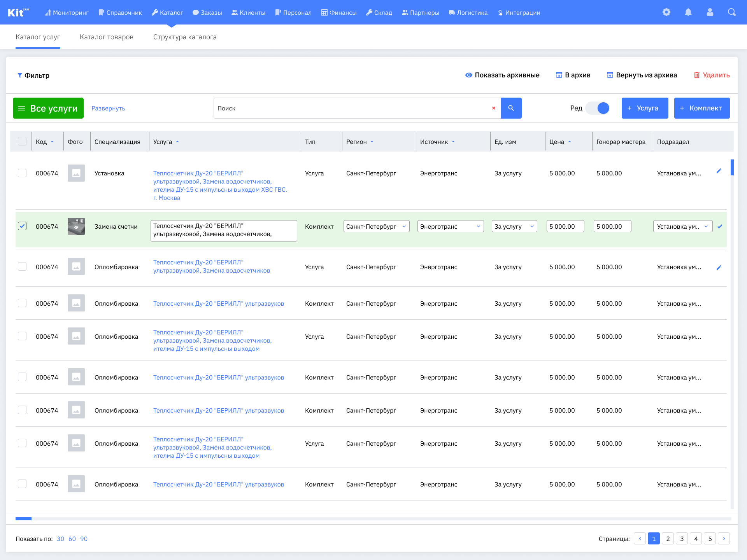Viewport: 747px width, 560px height.
Task: Open the Санкт-Петербург region dropdown in edited row
Action: point(376,226)
